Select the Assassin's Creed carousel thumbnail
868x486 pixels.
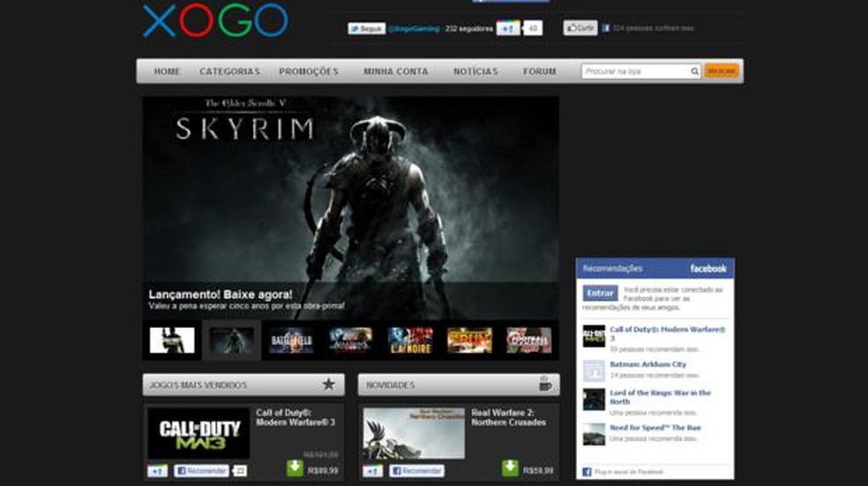pos(350,340)
